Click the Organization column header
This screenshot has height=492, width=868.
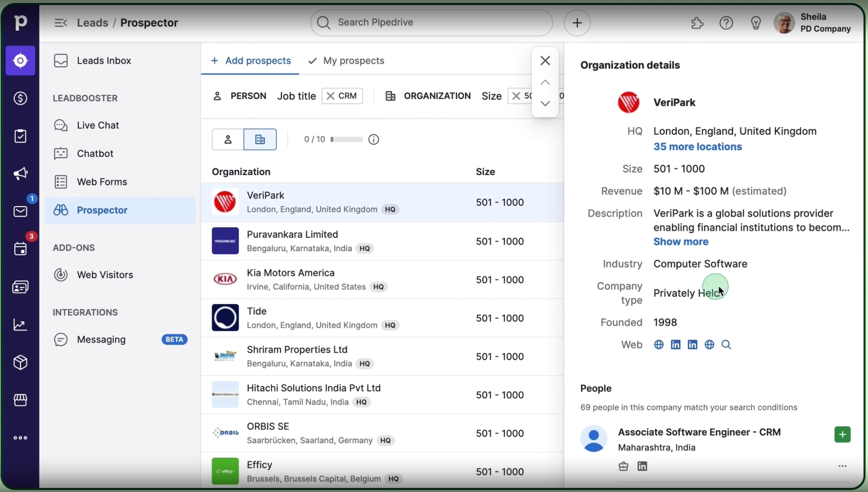pyautogui.click(x=241, y=172)
